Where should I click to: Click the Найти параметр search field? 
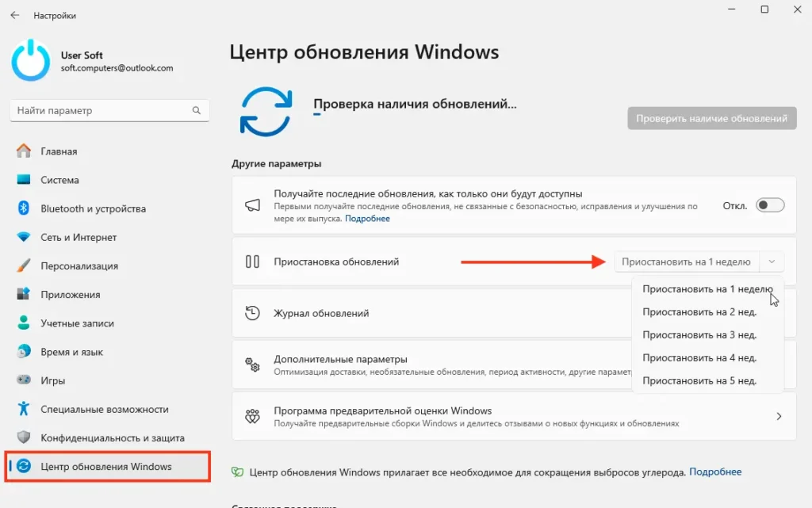click(109, 111)
